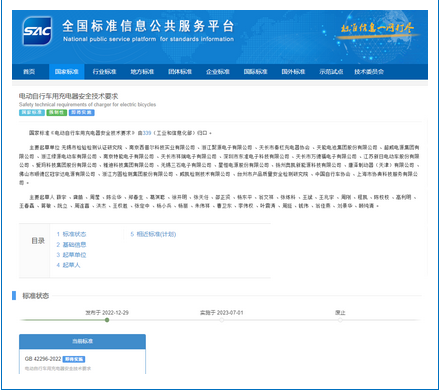Jump to 标准状态 in the contents

point(71,234)
